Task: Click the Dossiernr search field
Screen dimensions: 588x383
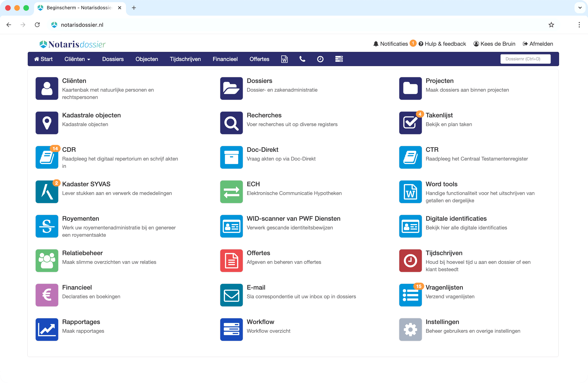Action: pyautogui.click(x=525, y=59)
